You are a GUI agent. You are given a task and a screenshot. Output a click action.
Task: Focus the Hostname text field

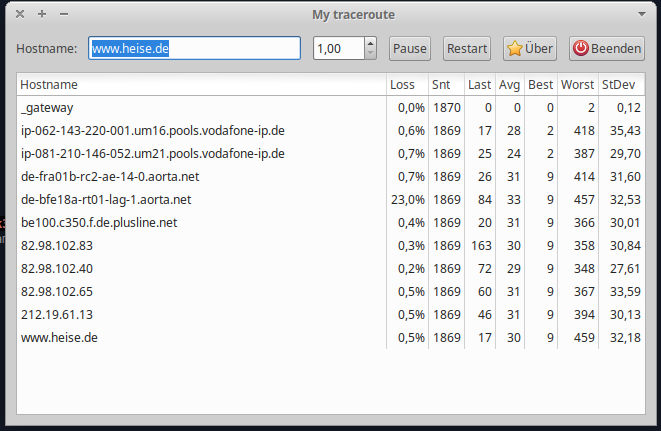tap(194, 48)
